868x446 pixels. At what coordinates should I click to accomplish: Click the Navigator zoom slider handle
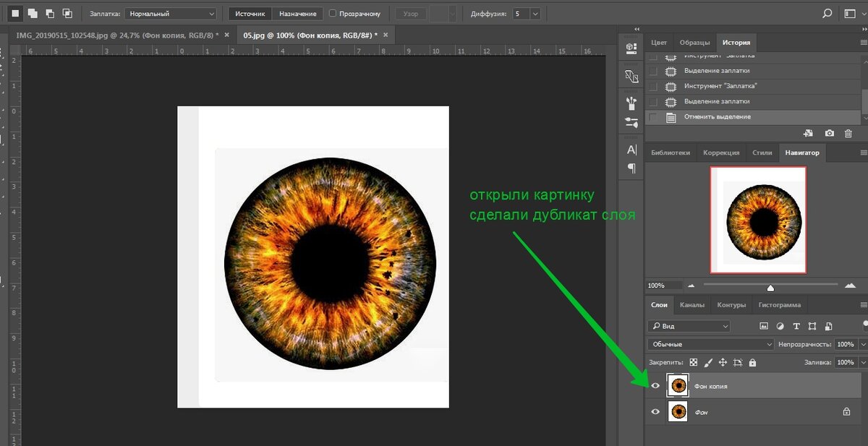coord(770,287)
